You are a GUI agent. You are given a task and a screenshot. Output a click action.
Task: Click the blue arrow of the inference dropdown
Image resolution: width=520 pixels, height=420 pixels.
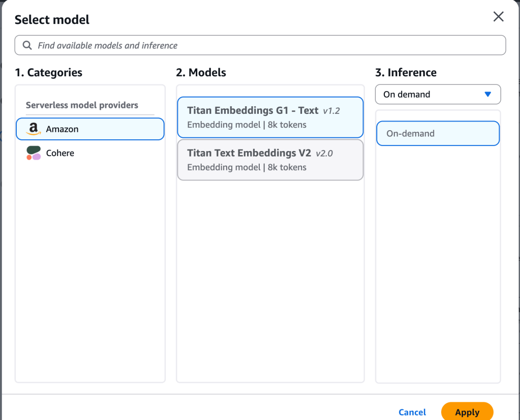[488, 95]
